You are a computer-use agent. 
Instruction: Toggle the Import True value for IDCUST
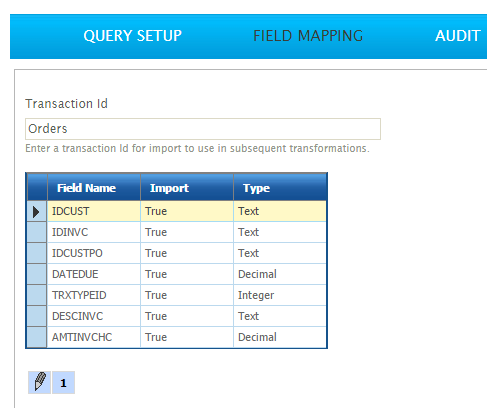click(187, 211)
